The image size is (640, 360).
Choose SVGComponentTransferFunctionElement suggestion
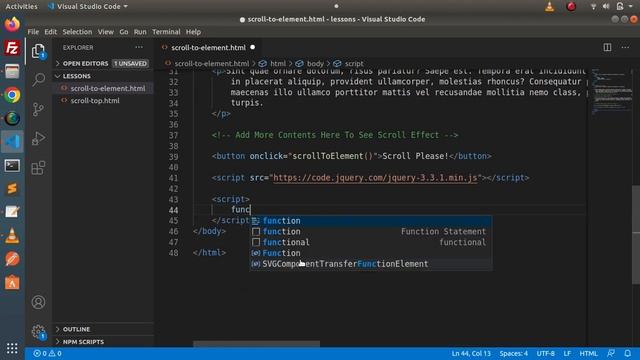click(371, 264)
